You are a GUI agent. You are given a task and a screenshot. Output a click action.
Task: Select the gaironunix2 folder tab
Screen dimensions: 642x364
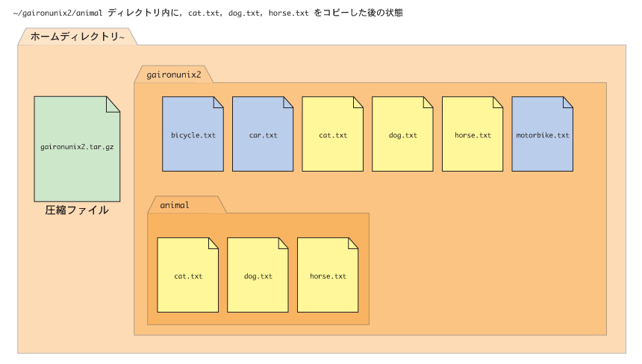pos(174,75)
